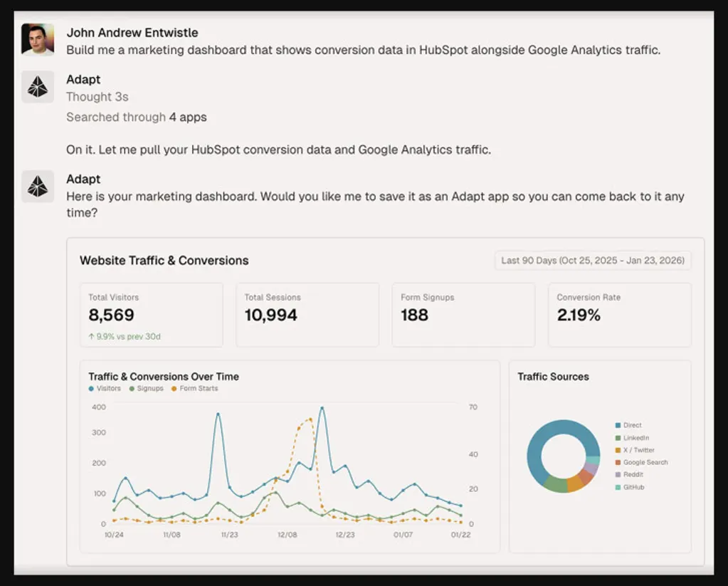728x586 pixels.
Task: Hide the Form Starts series via the legend
Action: (x=194, y=389)
